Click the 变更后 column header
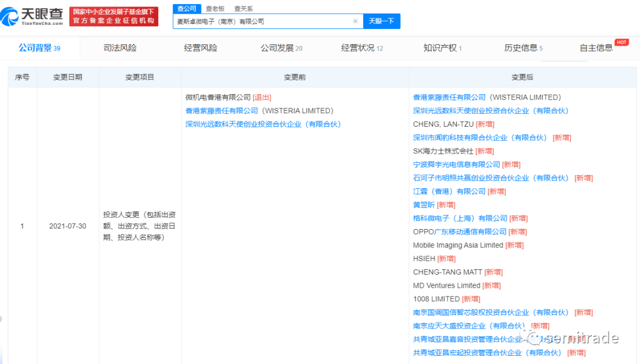This screenshot has height=364, width=640. [x=523, y=78]
